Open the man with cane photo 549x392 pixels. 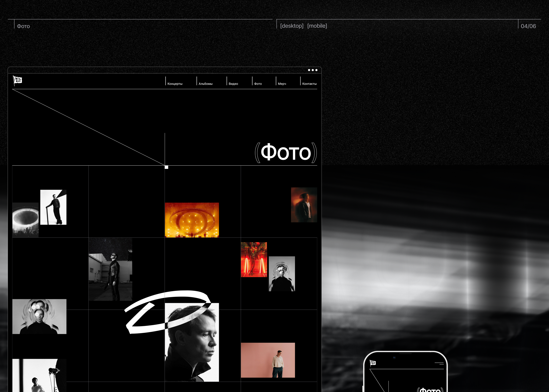(x=53, y=207)
